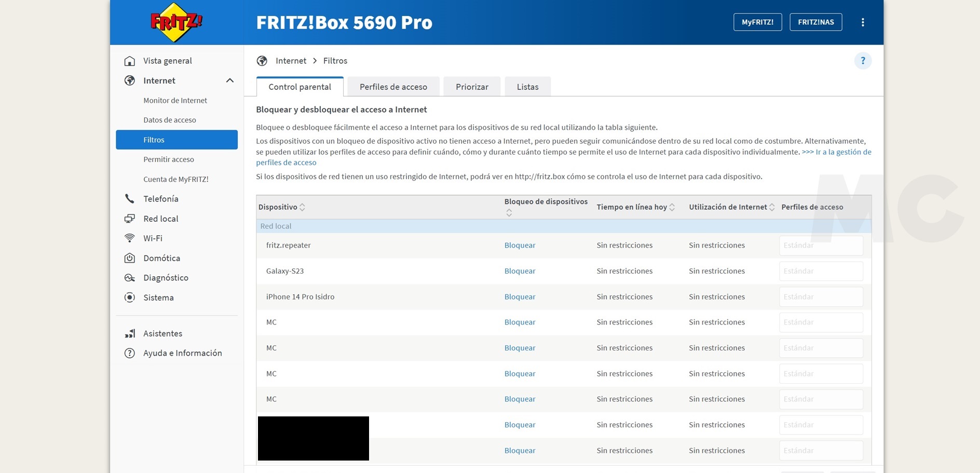980x473 pixels.
Task: Open the three-dot options menu
Action: [863, 22]
